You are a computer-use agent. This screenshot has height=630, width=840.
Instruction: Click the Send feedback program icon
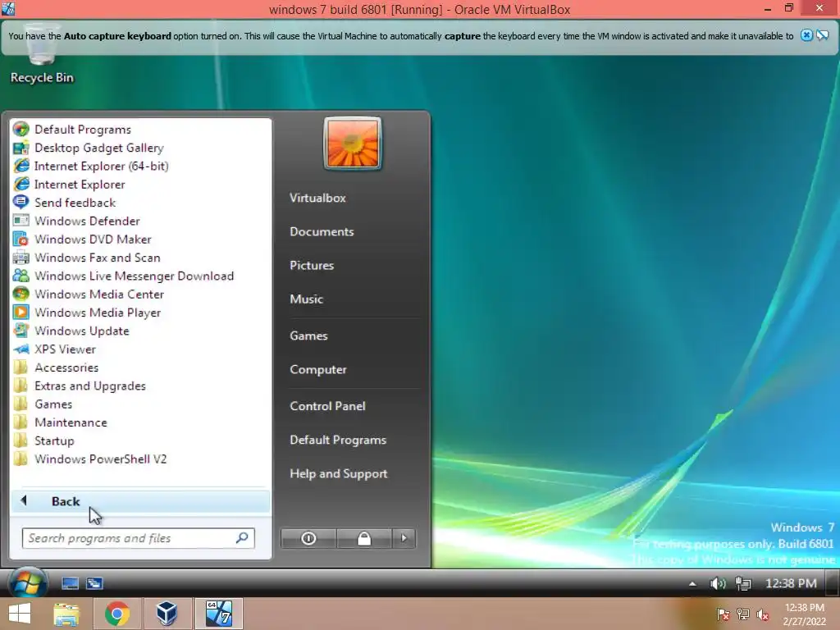pyautogui.click(x=21, y=203)
